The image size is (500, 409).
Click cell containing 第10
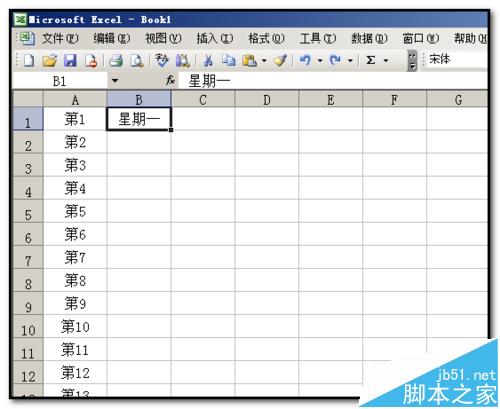[x=75, y=326]
